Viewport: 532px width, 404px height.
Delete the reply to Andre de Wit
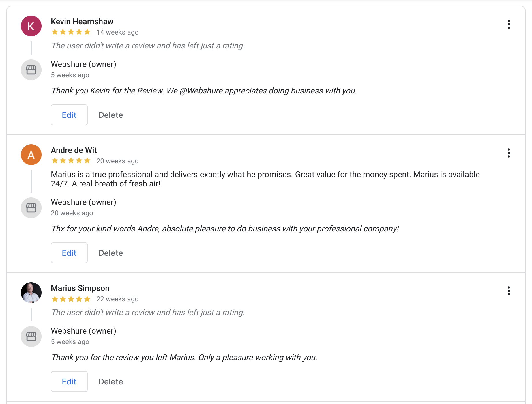click(x=111, y=253)
